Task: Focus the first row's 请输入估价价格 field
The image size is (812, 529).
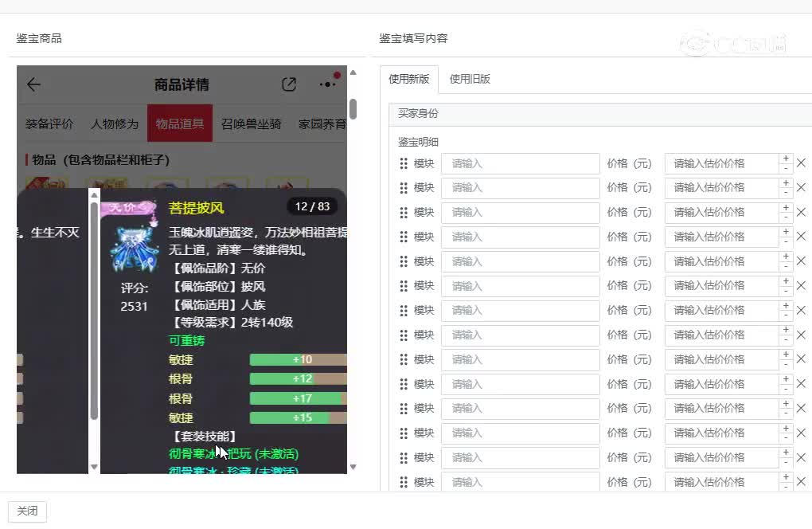Action: point(722,164)
